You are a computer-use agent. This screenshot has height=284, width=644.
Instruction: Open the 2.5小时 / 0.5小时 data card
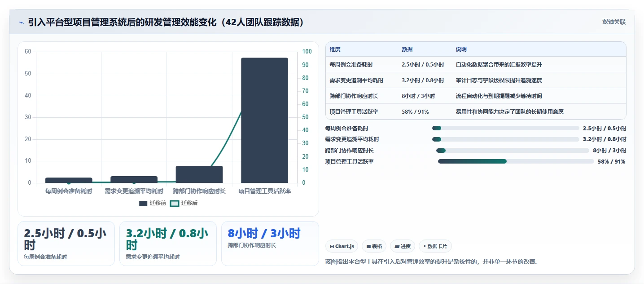(66, 244)
